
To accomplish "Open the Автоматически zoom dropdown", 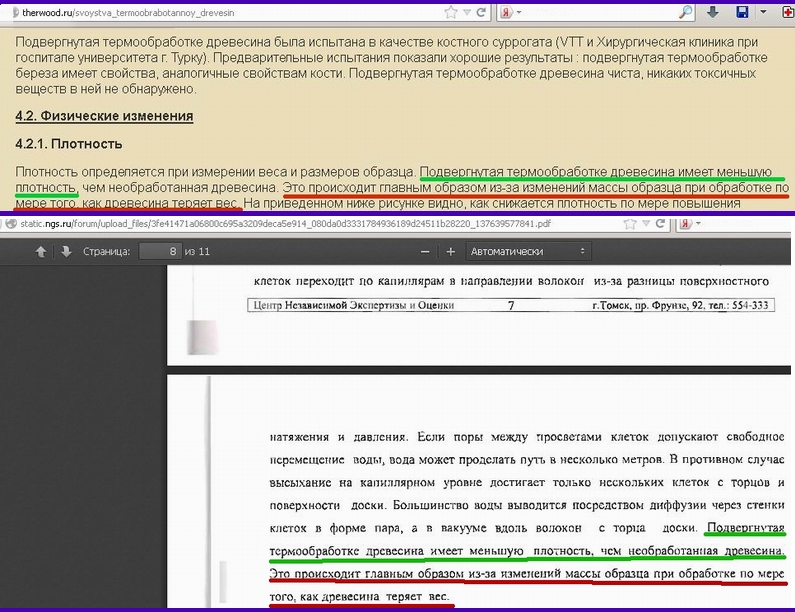I will pyautogui.click(x=528, y=252).
